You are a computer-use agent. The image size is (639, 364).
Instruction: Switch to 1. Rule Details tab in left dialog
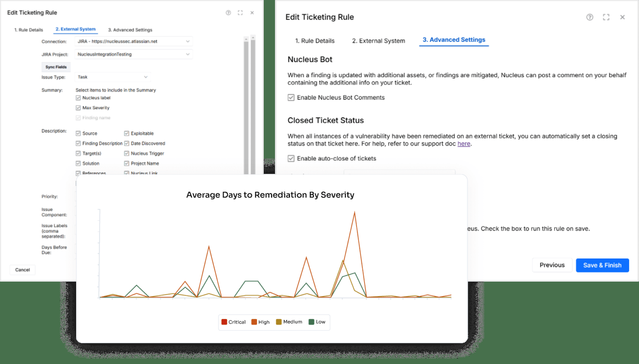(x=29, y=30)
